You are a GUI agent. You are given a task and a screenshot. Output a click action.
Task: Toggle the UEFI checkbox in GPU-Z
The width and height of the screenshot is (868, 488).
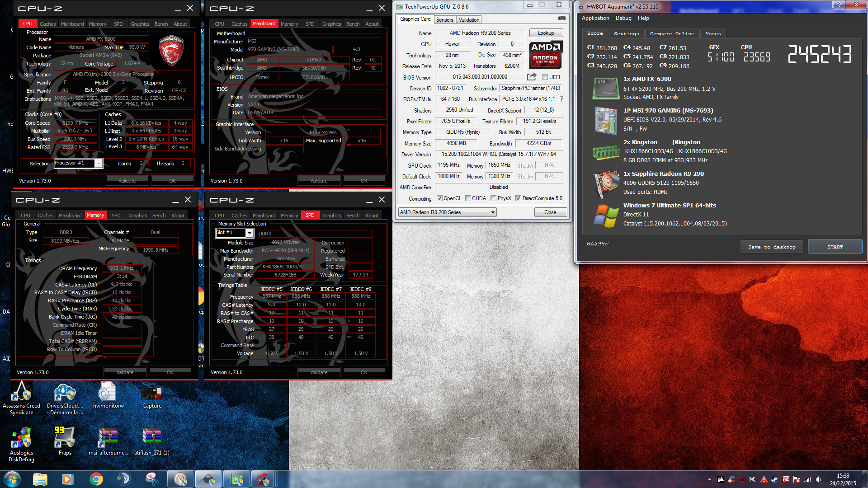pyautogui.click(x=545, y=77)
